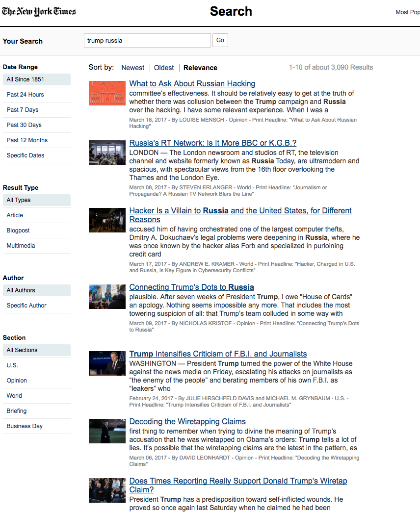Select All Since 1851 date filter
The width and height of the screenshot is (420, 513).
point(37,79)
